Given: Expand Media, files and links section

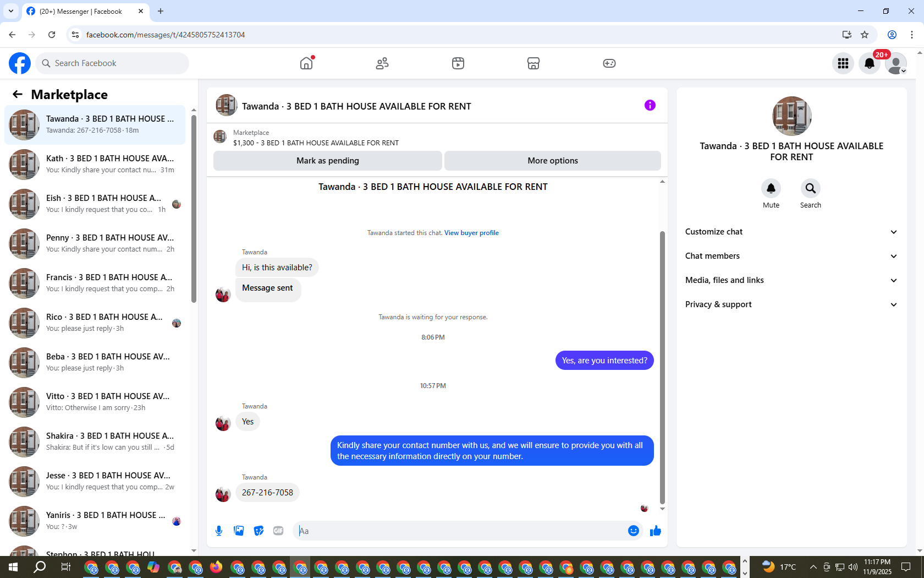Looking at the screenshot, I should (x=791, y=280).
